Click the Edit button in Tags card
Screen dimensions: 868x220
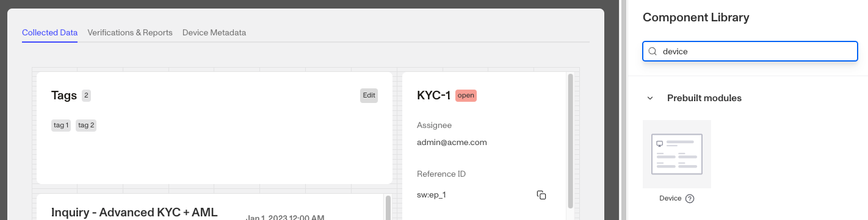369,95
